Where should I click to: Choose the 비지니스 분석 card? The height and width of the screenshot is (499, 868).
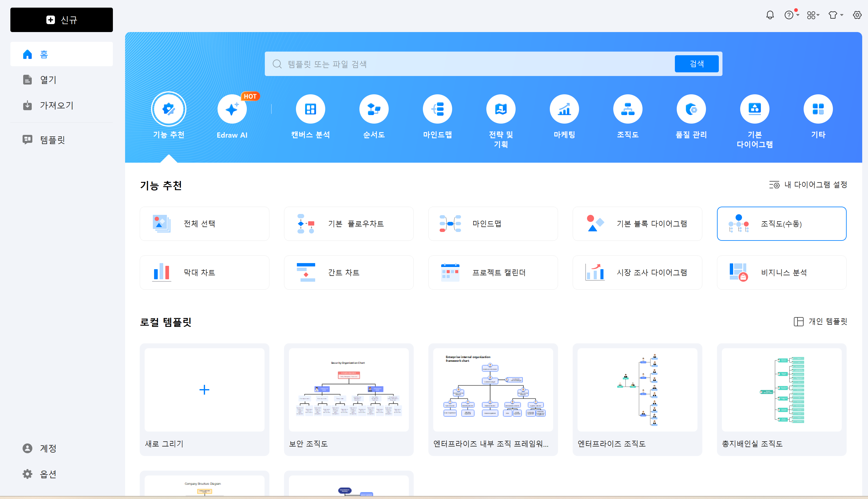click(x=781, y=273)
